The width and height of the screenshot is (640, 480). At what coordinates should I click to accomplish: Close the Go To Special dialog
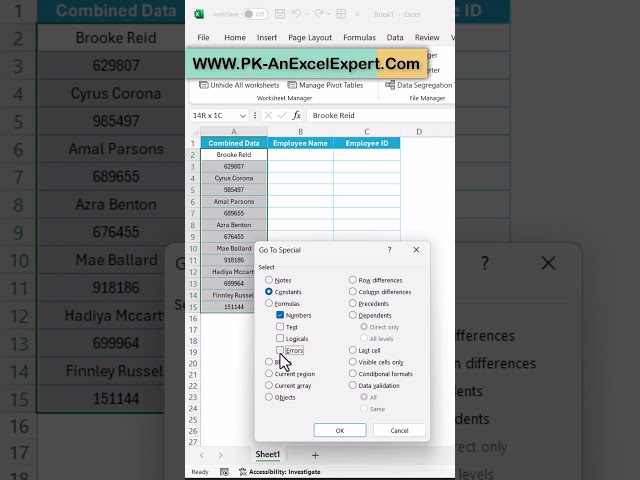point(416,250)
